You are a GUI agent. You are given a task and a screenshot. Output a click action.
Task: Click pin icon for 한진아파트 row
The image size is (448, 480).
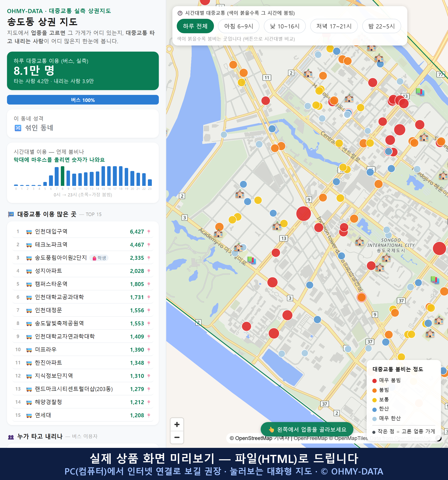149,363
